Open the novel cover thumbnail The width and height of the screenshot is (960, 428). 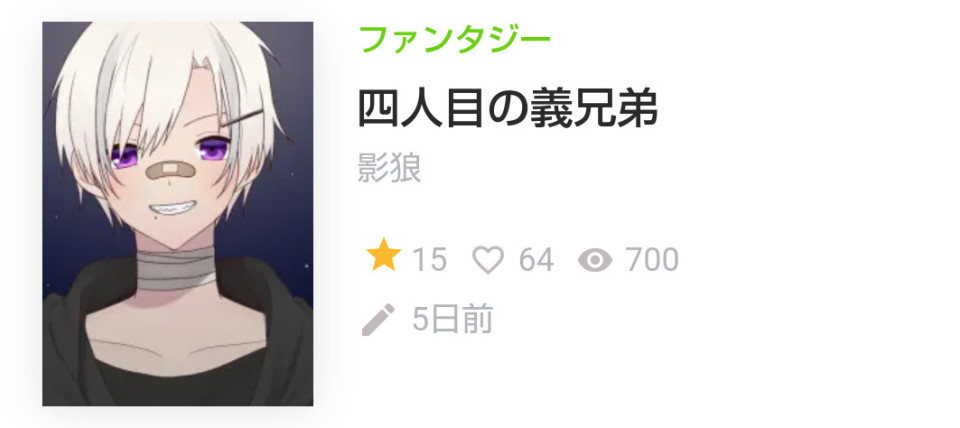pyautogui.click(x=178, y=214)
